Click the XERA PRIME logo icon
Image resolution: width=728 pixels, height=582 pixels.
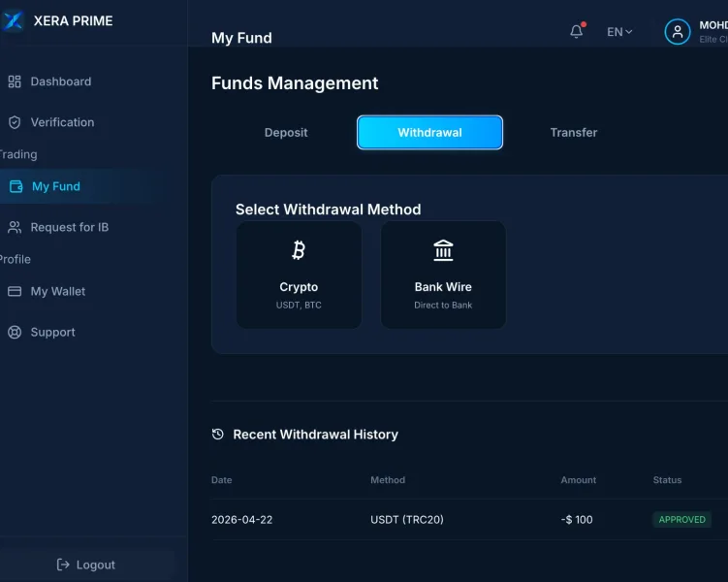coord(14,20)
